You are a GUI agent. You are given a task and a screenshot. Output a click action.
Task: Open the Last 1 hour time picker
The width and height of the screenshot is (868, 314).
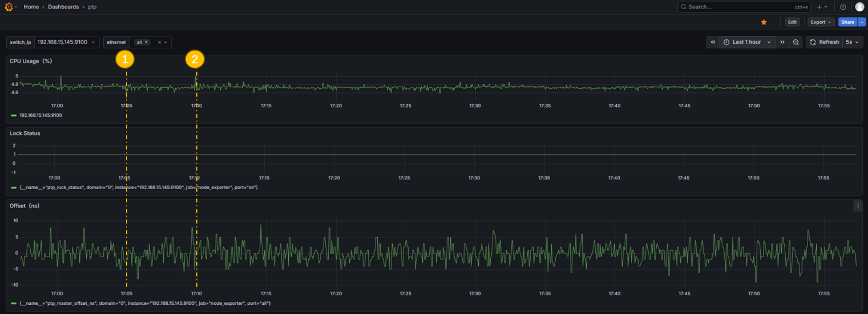pos(748,42)
